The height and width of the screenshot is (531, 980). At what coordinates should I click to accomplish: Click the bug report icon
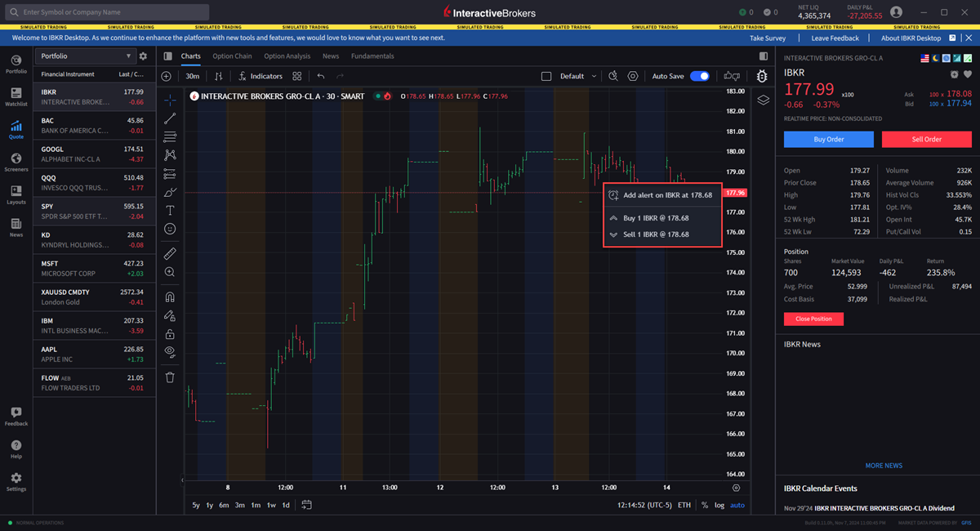[762, 76]
